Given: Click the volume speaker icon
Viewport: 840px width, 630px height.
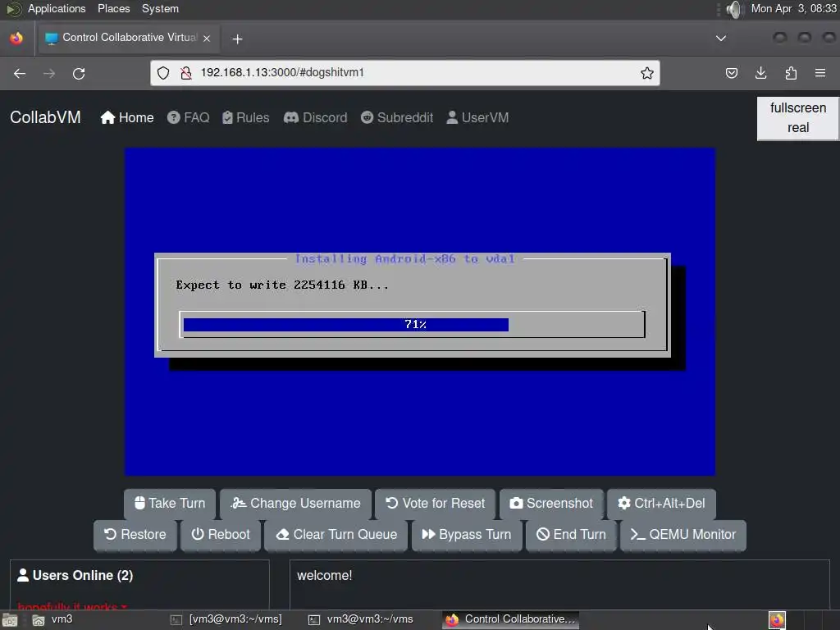Looking at the screenshot, I should point(734,9).
